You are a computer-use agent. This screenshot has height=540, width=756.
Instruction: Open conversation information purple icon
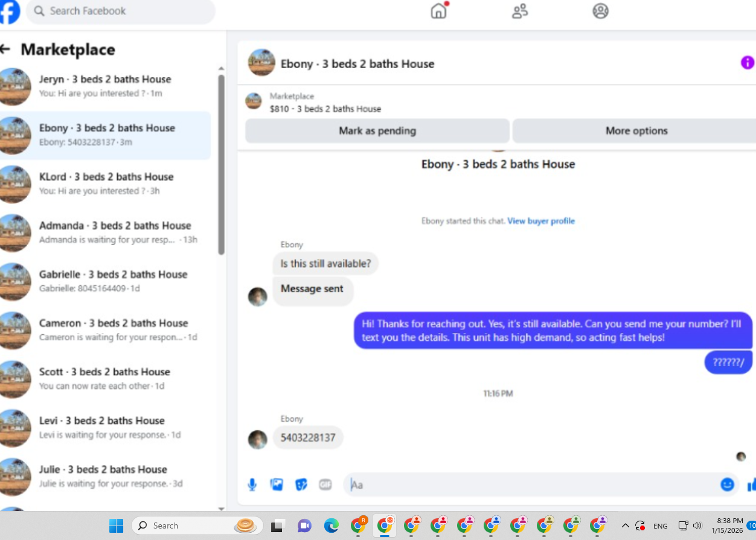click(748, 62)
